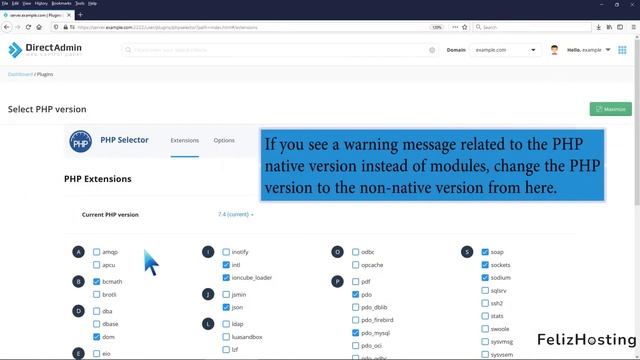Image resolution: width=640 pixels, height=360 pixels.
Task: Check the ssh2 extension
Action: (485, 303)
